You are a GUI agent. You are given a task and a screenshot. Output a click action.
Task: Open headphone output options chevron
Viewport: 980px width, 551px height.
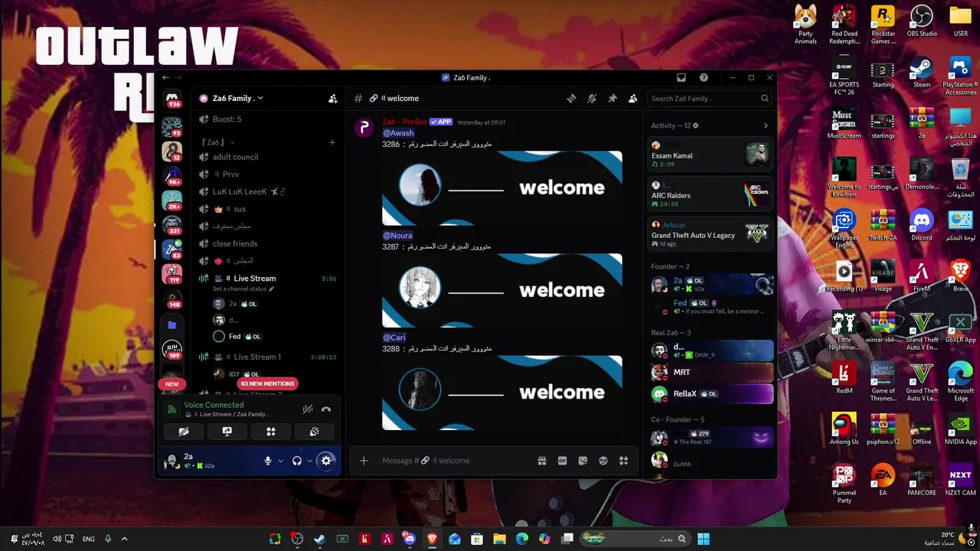point(310,461)
